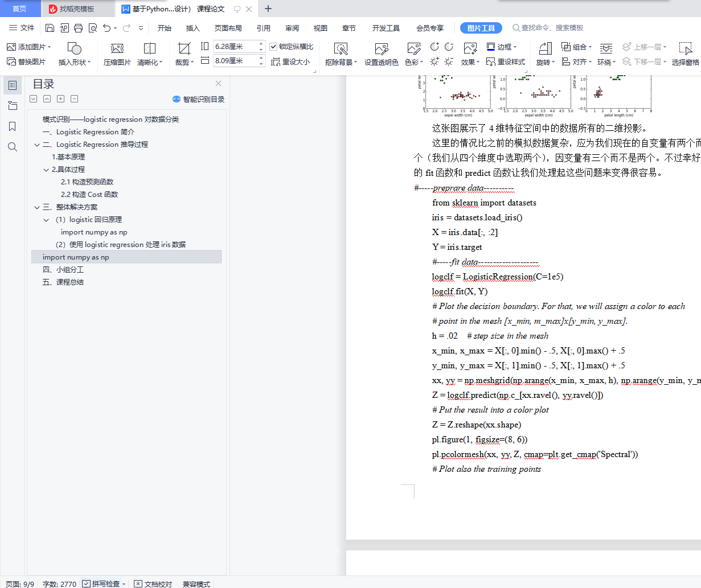Toggle 文档校对 in status bar

point(153,584)
